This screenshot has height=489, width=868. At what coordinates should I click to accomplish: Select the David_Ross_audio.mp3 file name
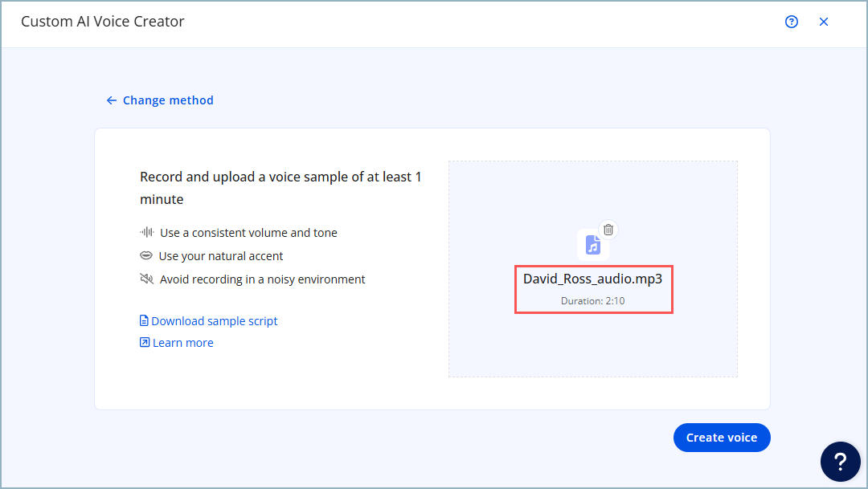(593, 279)
